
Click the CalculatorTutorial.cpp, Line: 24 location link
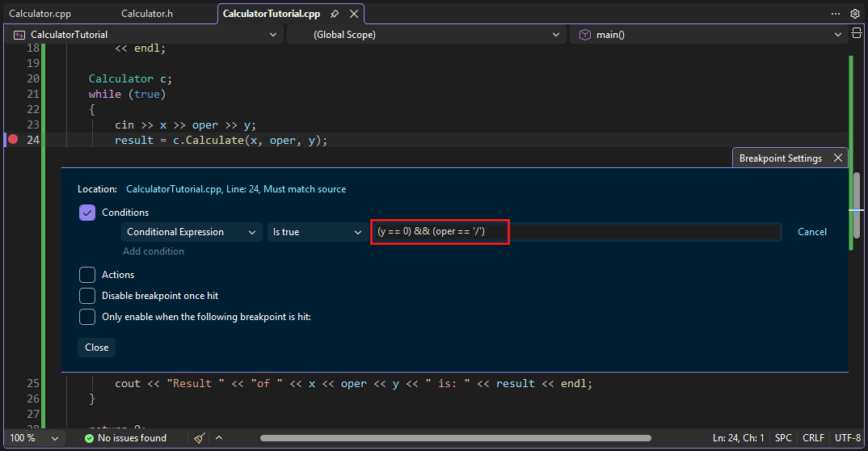236,189
